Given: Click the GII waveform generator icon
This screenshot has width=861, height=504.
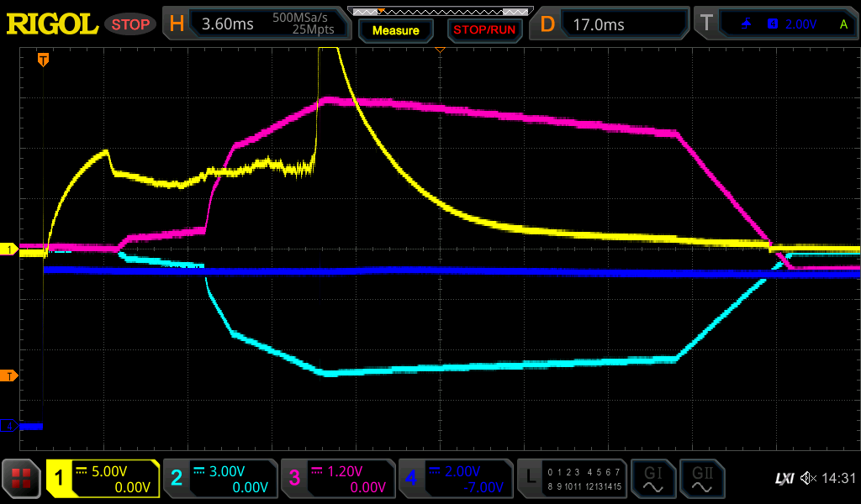Looking at the screenshot, I should click(701, 479).
